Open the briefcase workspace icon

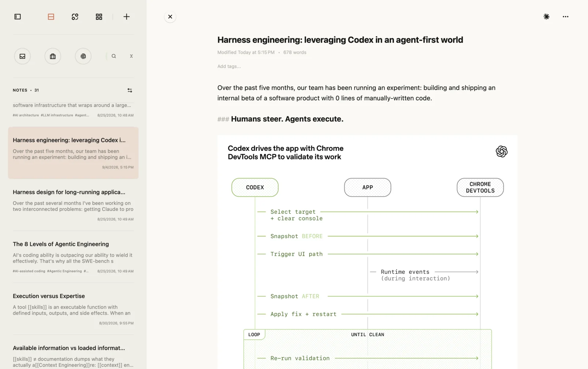click(53, 56)
